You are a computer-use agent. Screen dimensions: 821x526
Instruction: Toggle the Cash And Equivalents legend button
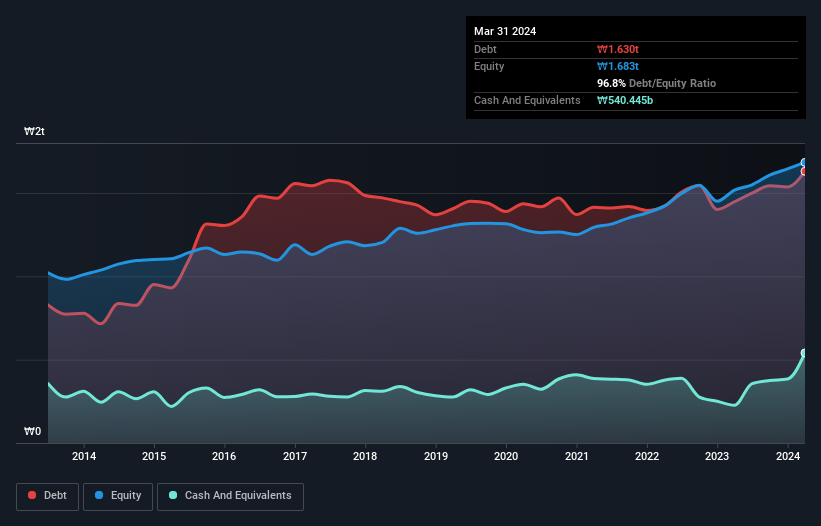pos(230,496)
